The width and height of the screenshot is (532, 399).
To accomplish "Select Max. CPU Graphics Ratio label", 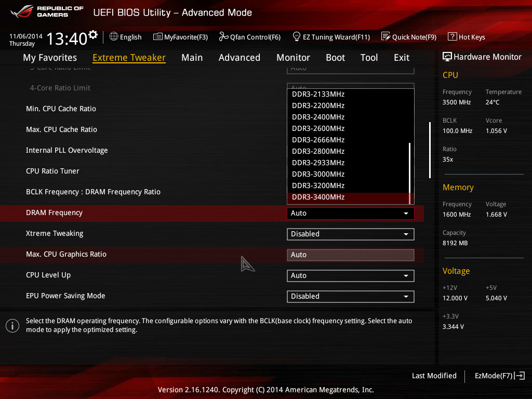I will pos(66,254).
